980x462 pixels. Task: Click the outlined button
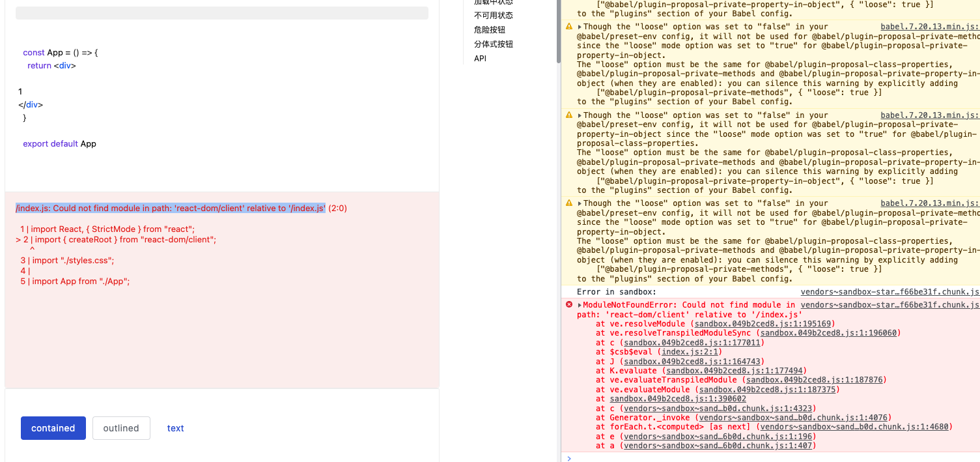121,428
